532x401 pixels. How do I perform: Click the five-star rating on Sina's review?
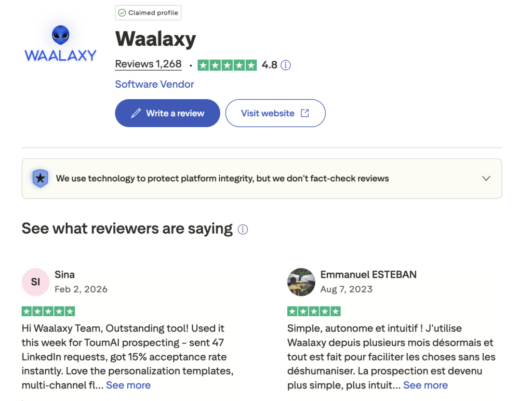(x=48, y=311)
